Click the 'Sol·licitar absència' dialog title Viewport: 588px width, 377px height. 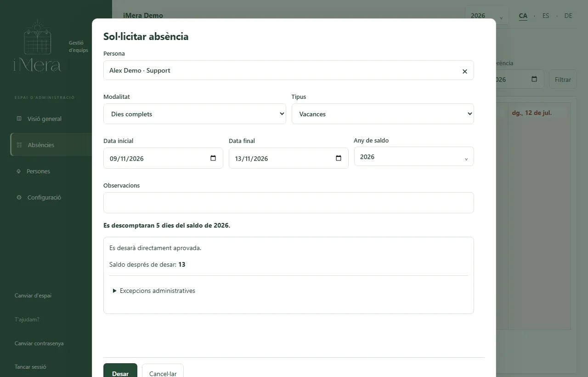pos(146,37)
